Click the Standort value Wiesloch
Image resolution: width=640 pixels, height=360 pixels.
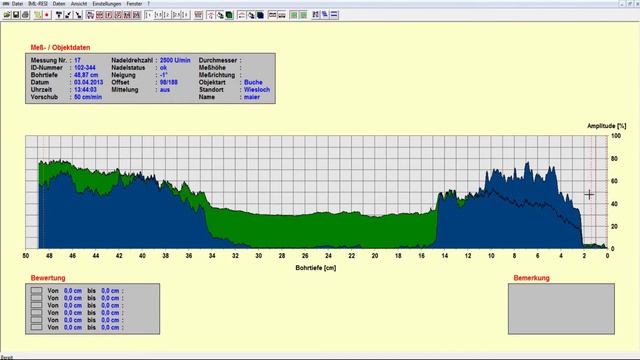(257, 90)
